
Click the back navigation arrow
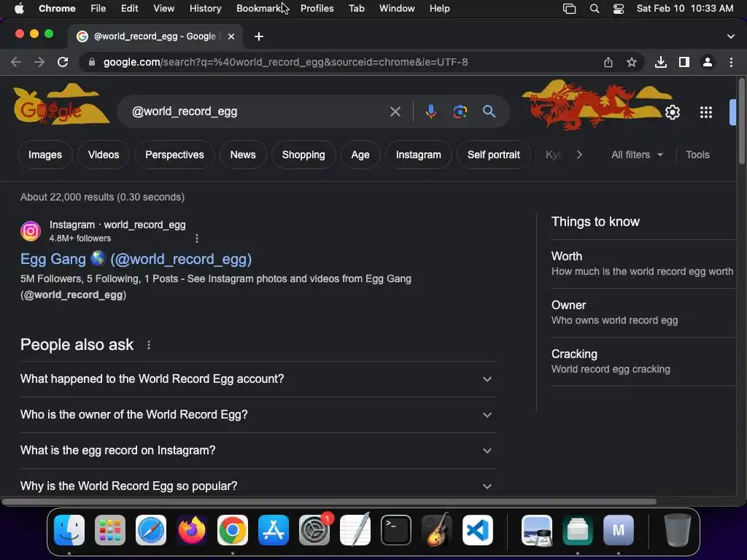pyautogui.click(x=16, y=62)
